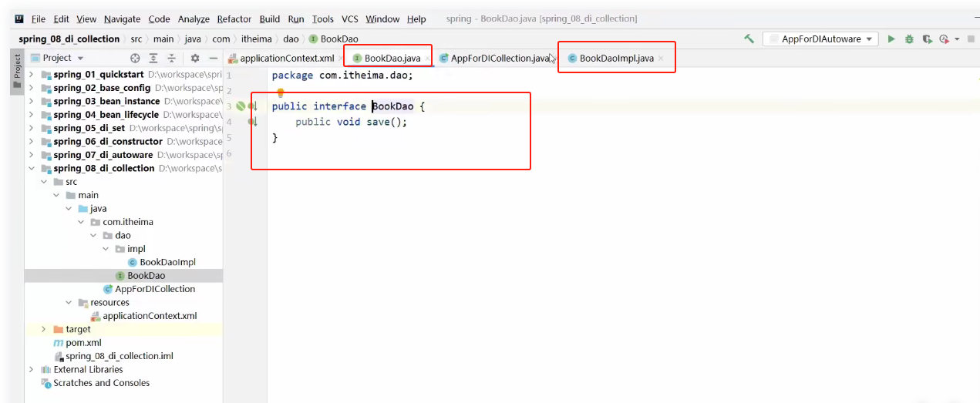Click the Expand All icon in Project panel
980x403 pixels.
153,58
